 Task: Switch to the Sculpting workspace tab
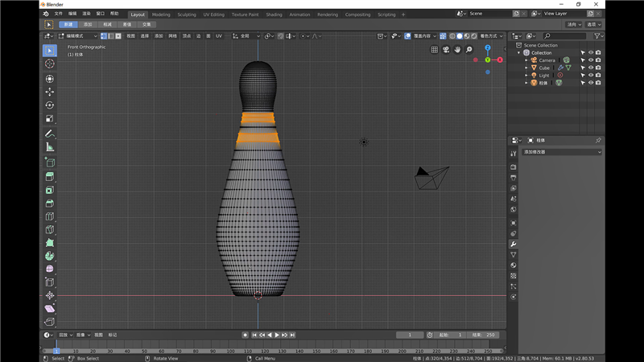click(x=187, y=14)
